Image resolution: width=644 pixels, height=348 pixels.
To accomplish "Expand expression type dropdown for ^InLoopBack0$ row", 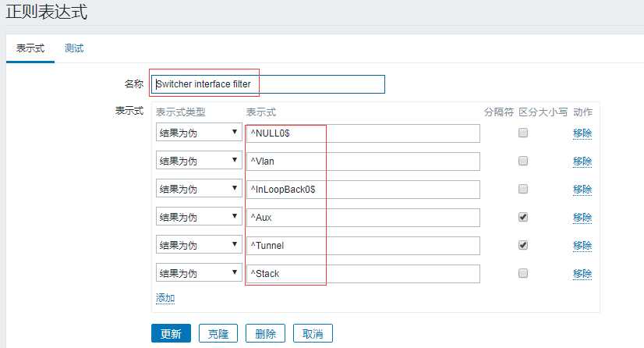I will click(199, 189).
